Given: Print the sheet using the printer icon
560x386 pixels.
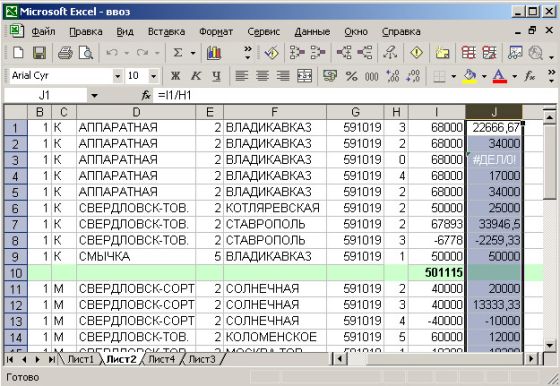Looking at the screenshot, I should pyautogui.click(x=65, y=53).
